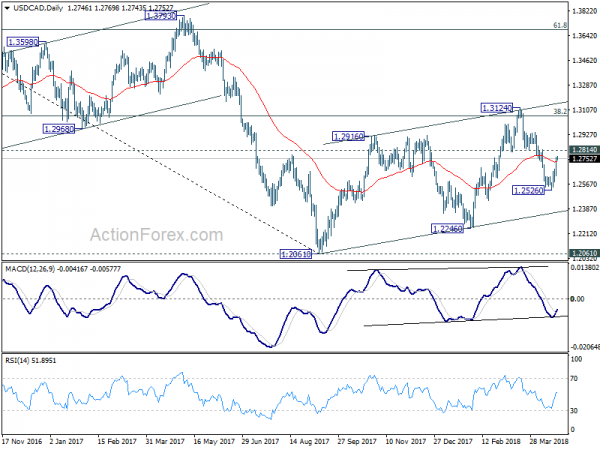Click the 1.22120 value on price scale
The width and height of the screenshot is (600, 450).
(x=584, y=233)
